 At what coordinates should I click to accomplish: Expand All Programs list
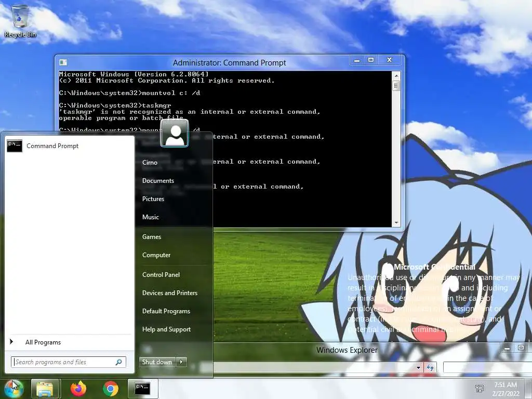pyautogui.click(x=70, y=342)
